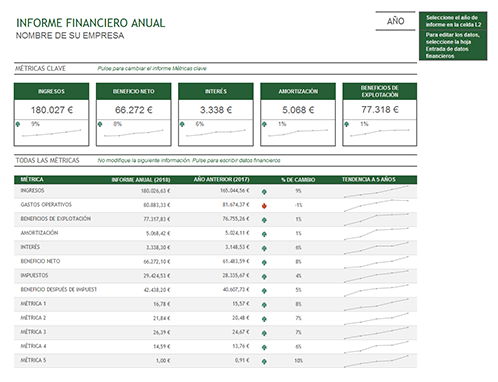Click the trend arrow in BENEFICIOS DE EXPLOTACIÓN card
This screenshot has width=498, height=382.
coord(346,124)
